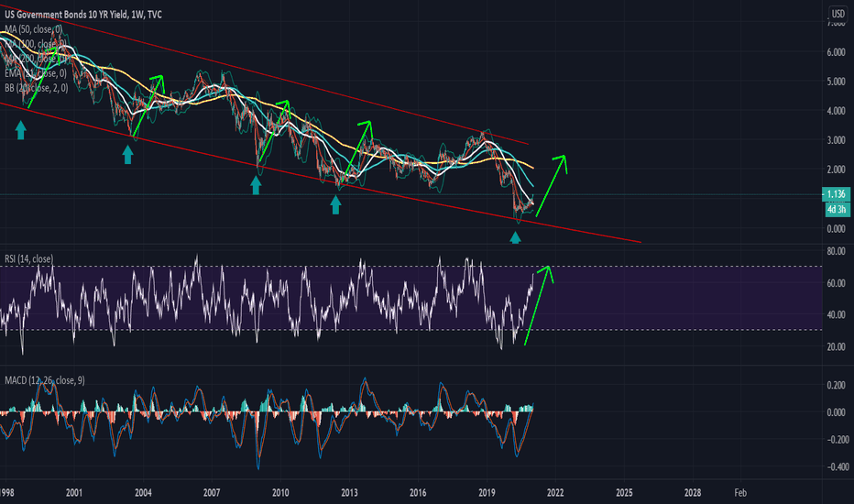Viewport: 854px width, 504px height.
Task: Click the 2.000 price scale label
Action: coord(836,170)
